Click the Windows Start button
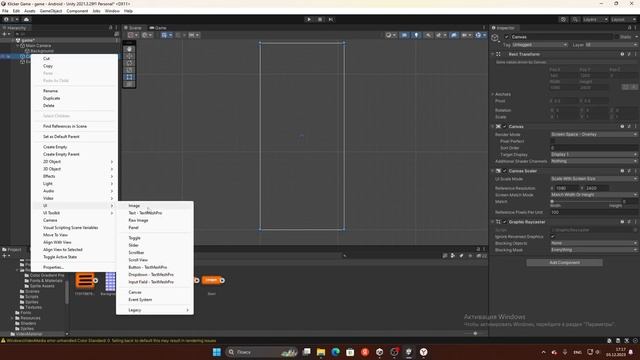The image size is (640, 360). (x=217, y=352)
